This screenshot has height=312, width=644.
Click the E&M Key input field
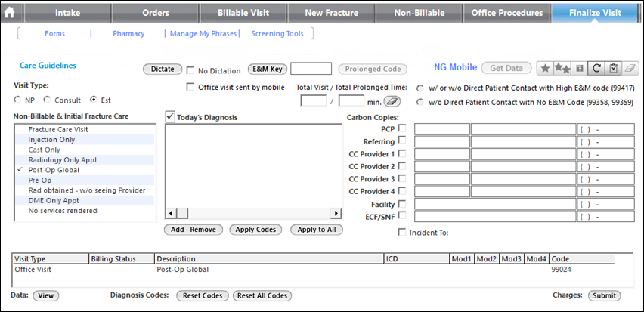tap(311, 69)
